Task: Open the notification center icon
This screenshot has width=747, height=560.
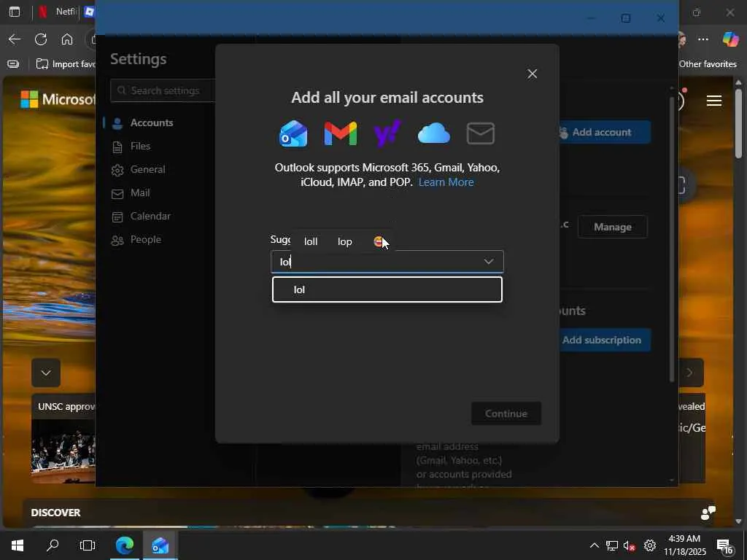Action: [725, 545]
